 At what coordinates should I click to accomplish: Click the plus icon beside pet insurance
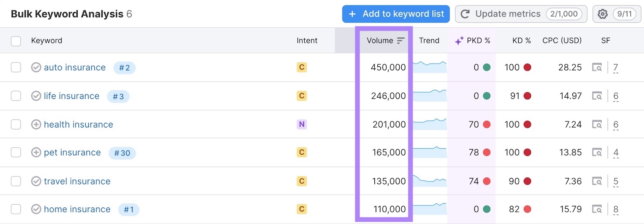(36, 152)
